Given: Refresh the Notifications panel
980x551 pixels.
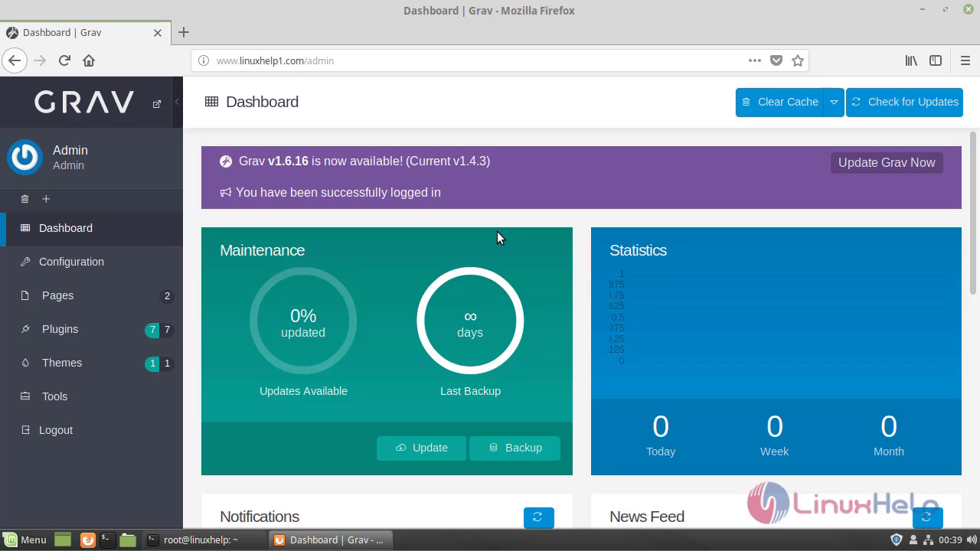Looking at the screenshot, I should 538,517.
